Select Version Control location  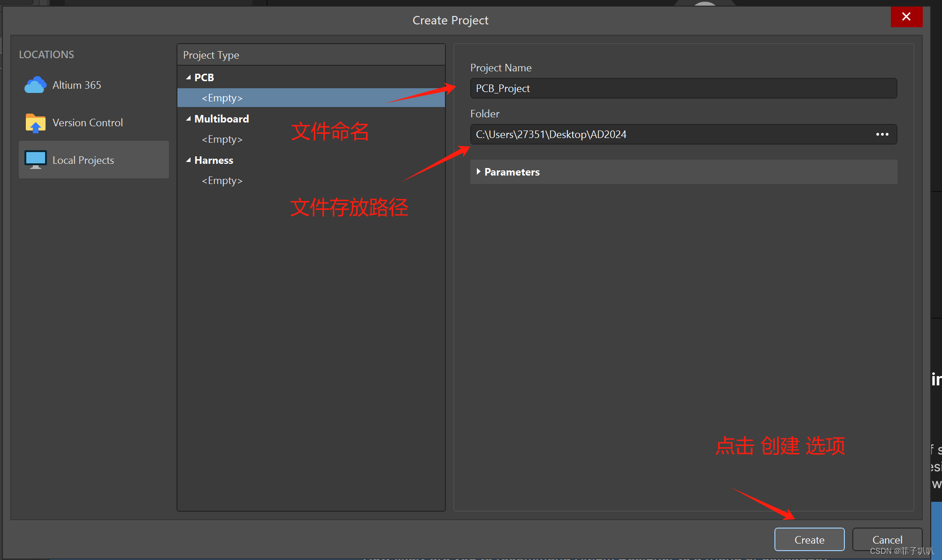[x=88, y=123]
